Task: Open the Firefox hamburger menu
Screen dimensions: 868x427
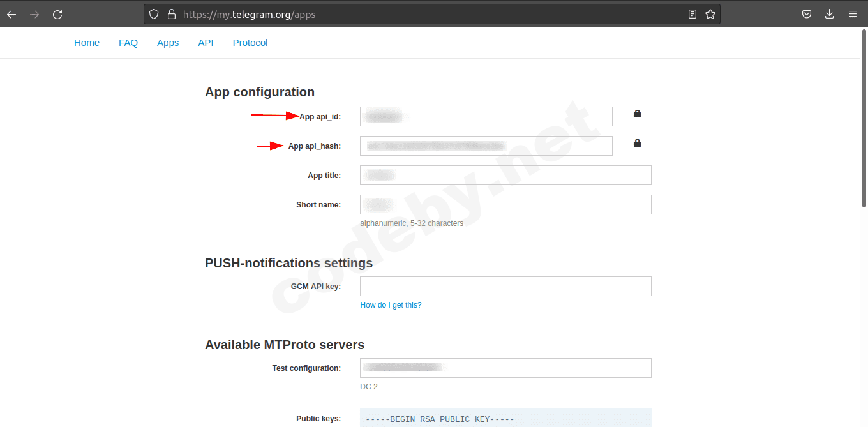Action: coord(853,14)
